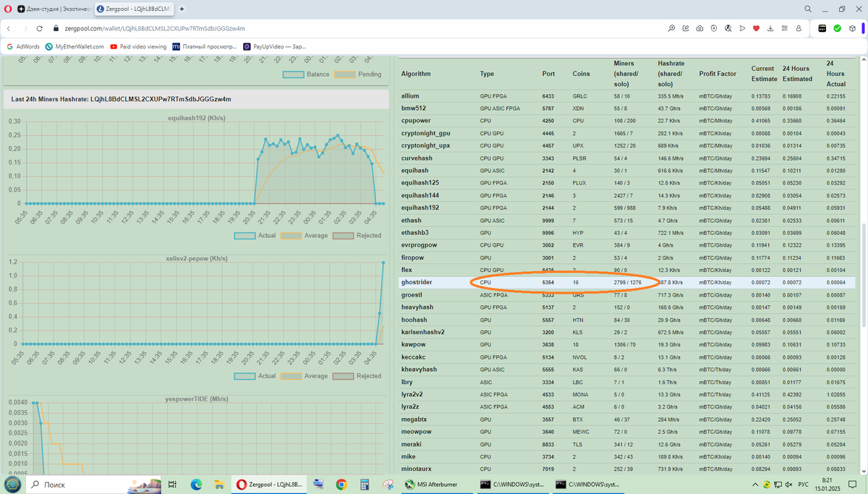Click the cpupower algorithm name
Screen dimensions: 868x494
(x=416, y=121)
